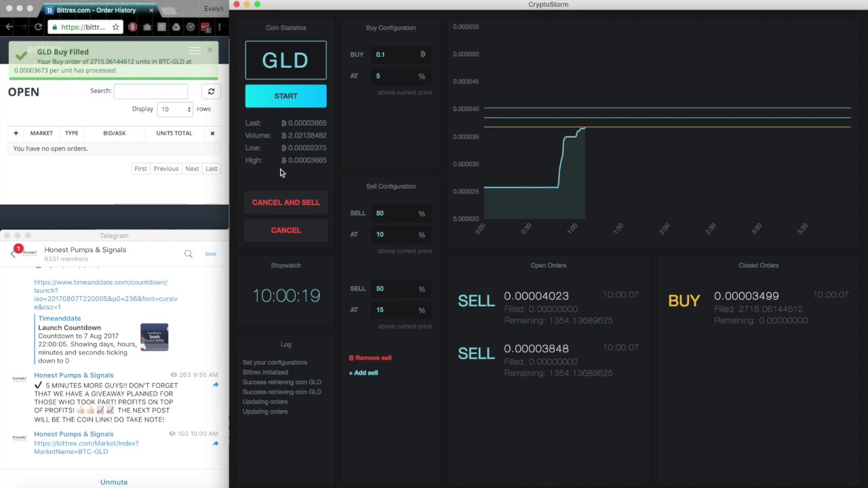Go back to Telegram chat list
The width and height of the screenshot is (868, 488).
pyautogui.click(x=13, y=254)
